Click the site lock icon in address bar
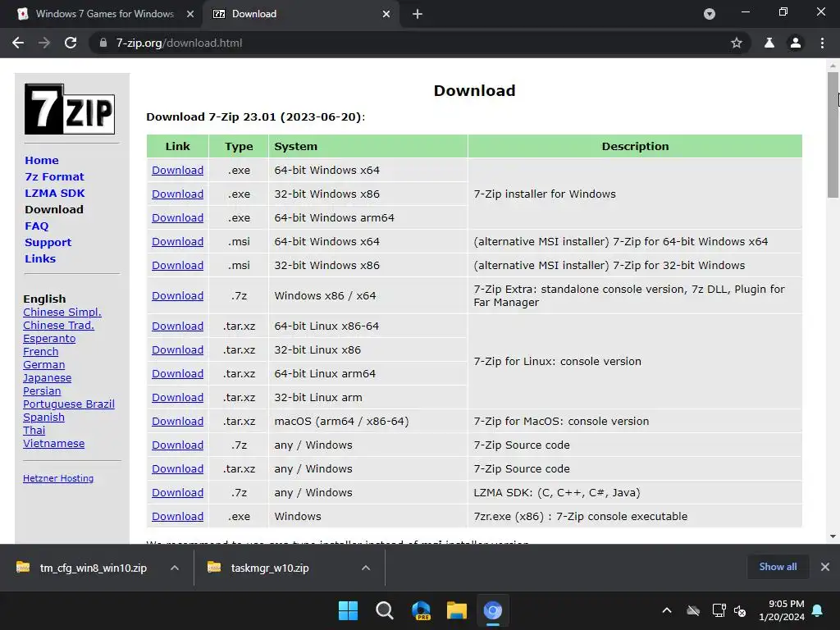The image size is (840, 630). pos(103,43)
